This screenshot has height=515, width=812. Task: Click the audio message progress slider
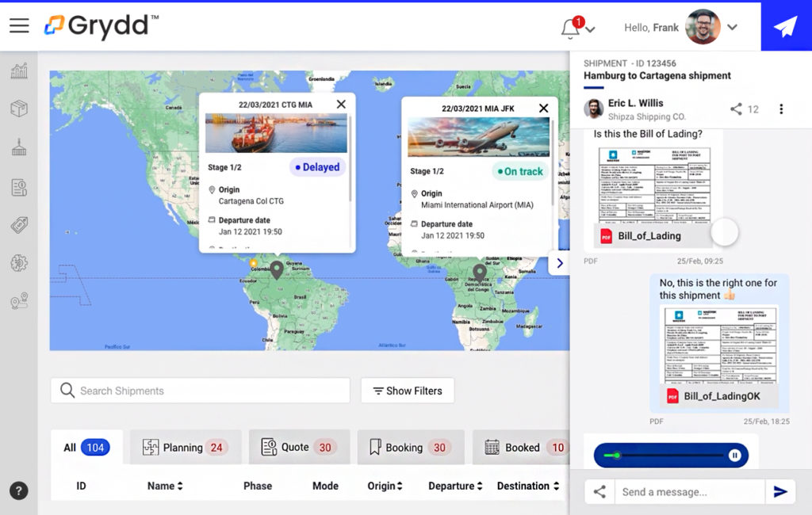(665, 456)
